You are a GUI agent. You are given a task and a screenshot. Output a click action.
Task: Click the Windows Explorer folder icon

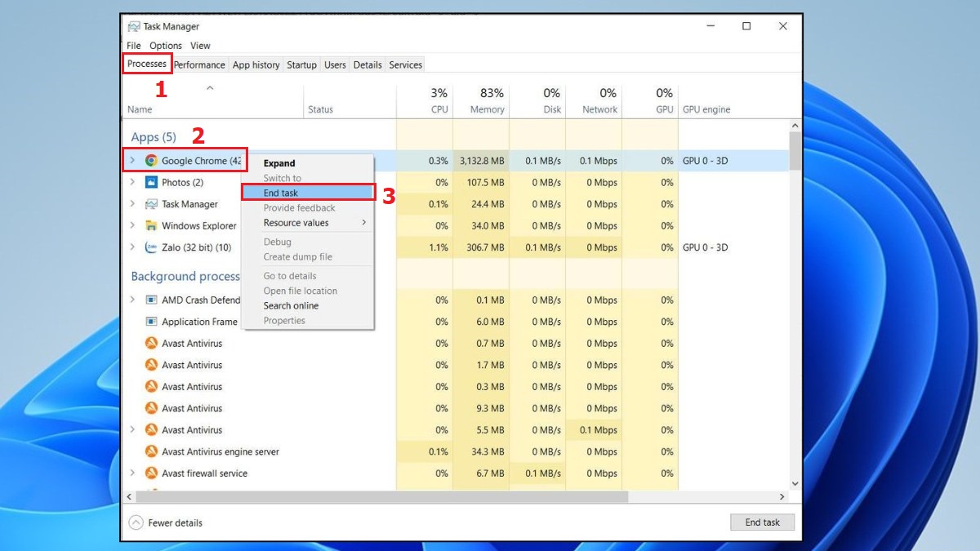151,226
